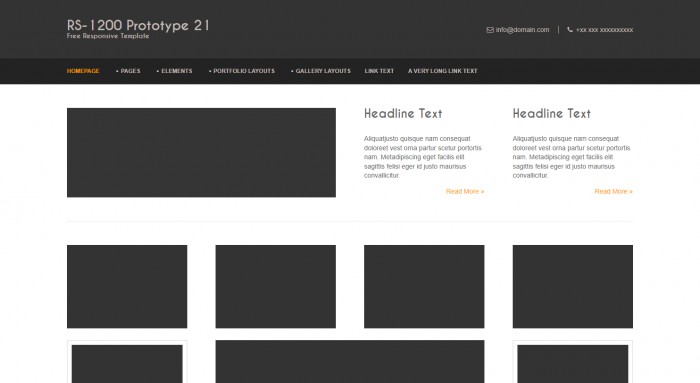The height and width of the screenshot is (383, 700).
Task: Select A Very Long Link Text item
Action: pos(442,71)
